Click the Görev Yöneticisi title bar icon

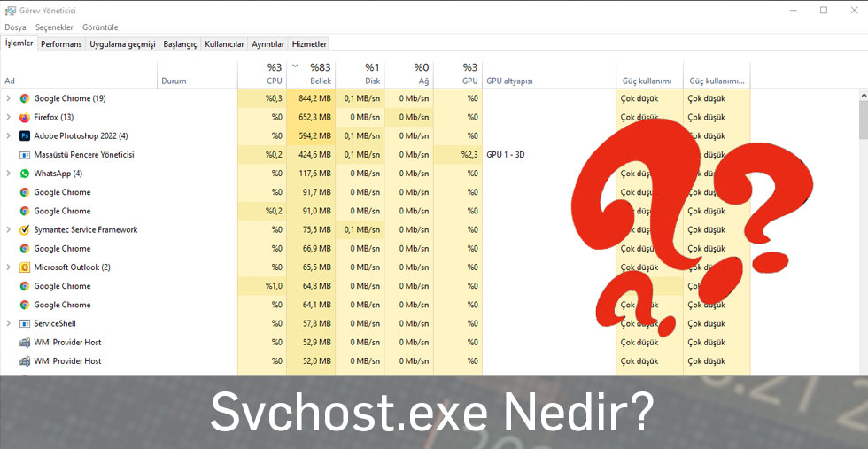pos(10,11)
